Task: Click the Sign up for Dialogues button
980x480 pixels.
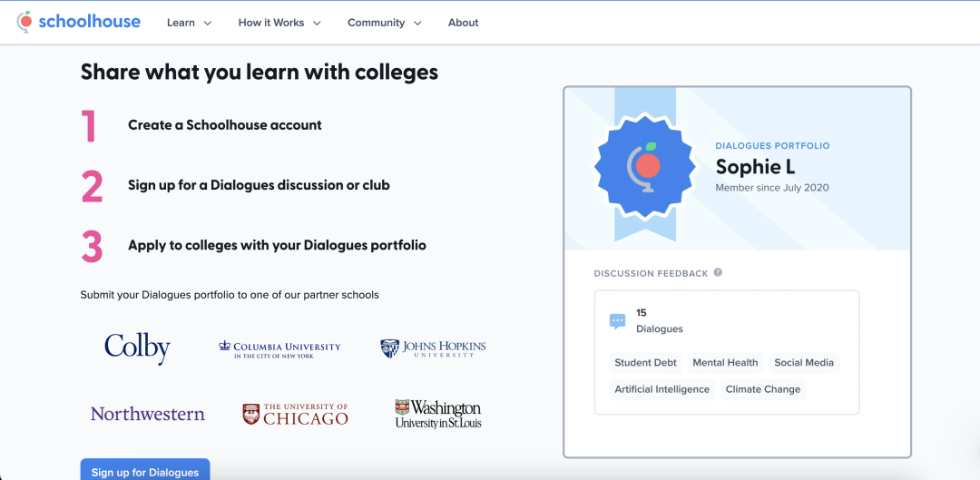Action: (x=145, y=470)
